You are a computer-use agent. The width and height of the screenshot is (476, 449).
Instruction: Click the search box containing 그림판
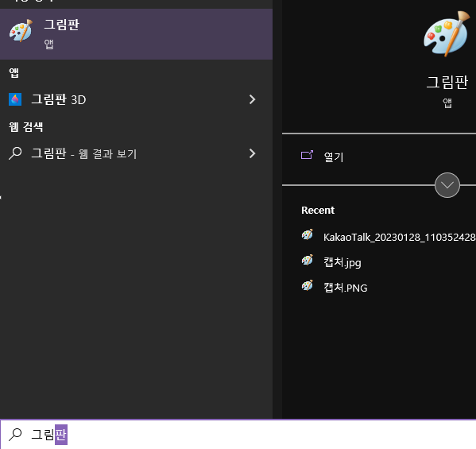click(x=238, y=435)
